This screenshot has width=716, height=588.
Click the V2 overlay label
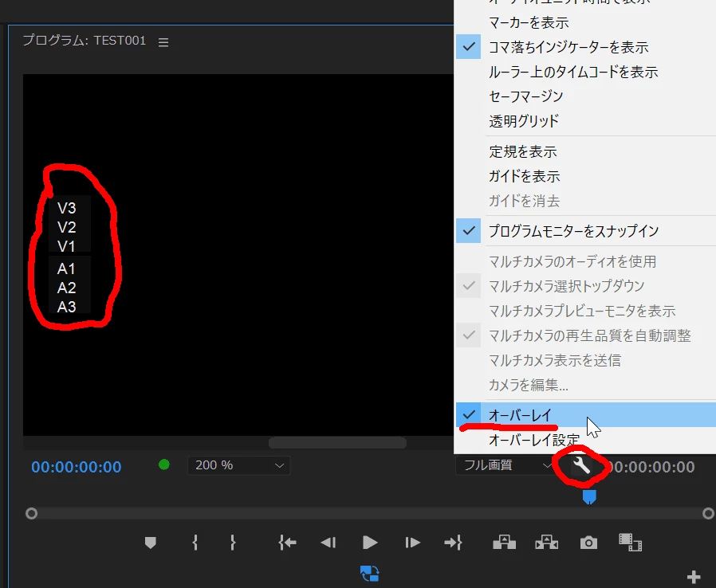(67, 227)
